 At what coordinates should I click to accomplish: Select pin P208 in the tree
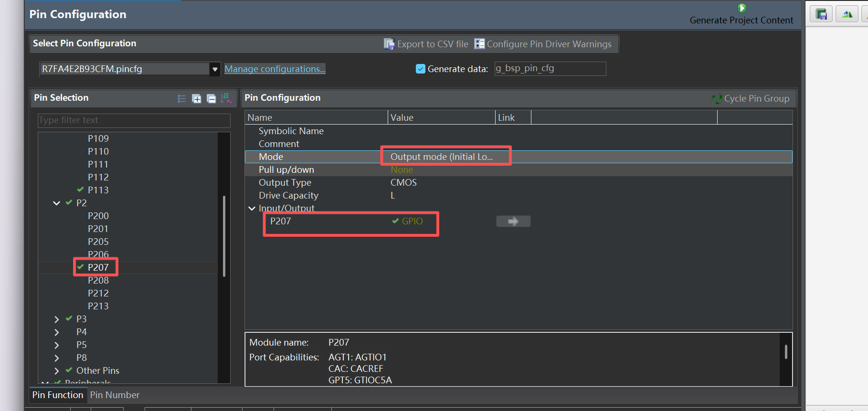click(x=98, y=280)
